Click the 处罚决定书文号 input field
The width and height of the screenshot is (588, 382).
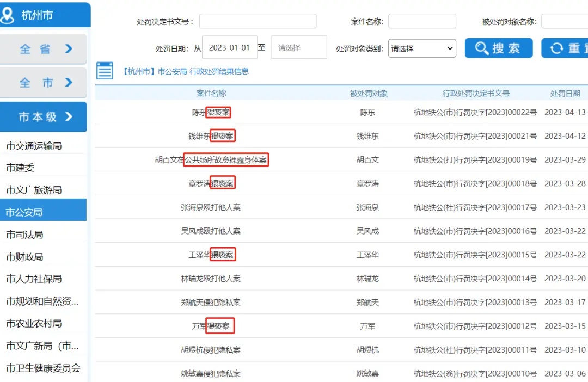(258, 21)
